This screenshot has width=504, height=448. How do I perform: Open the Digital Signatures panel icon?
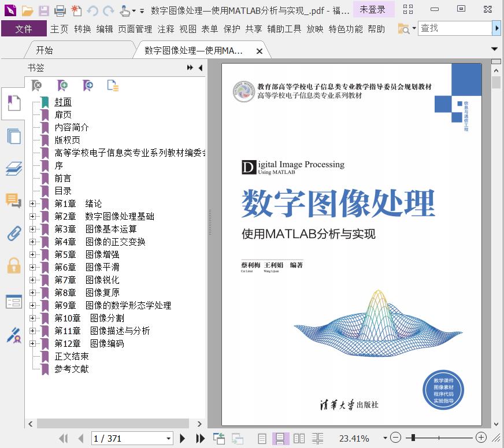point(13,335)
